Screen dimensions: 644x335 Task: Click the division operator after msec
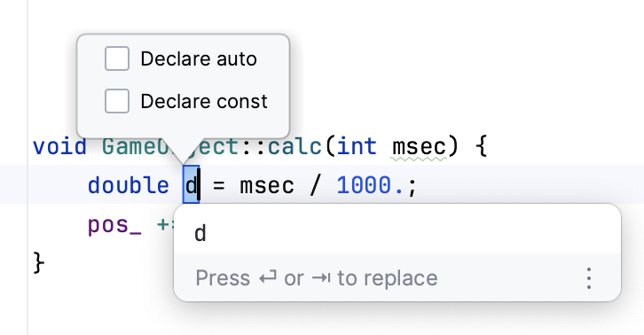point(315,185)
